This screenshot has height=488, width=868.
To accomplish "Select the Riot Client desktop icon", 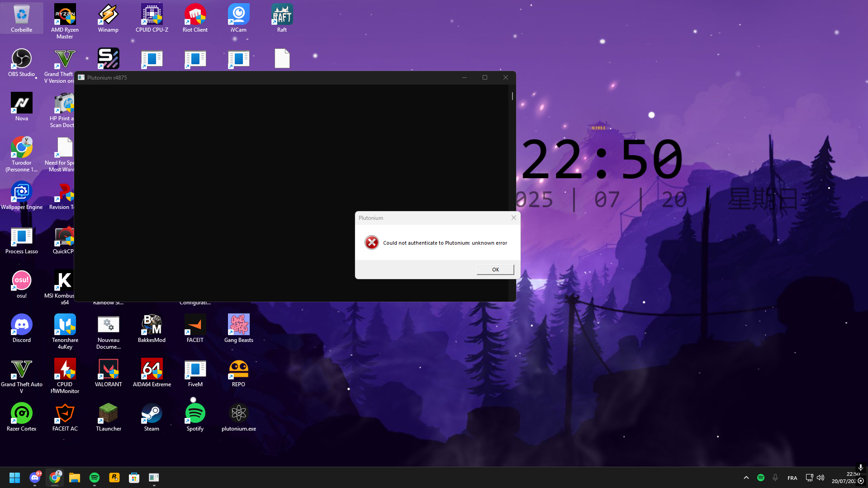I will tap(195, 19).
